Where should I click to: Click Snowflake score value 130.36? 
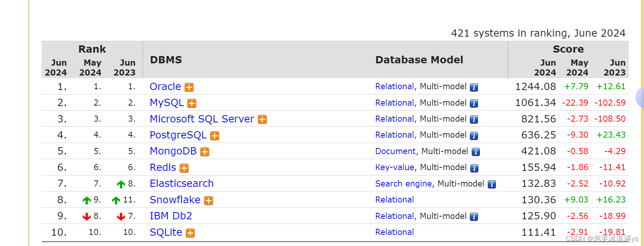(538, 200)
